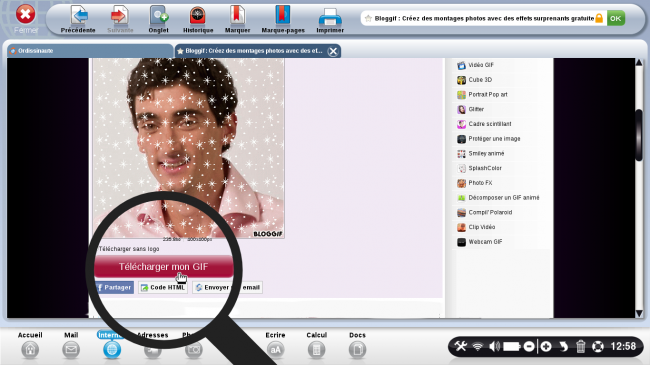The width and height of the screenshot is (650, 365).
Task: Open a new tab with the Onglet icon
Action: pos(159,15)
